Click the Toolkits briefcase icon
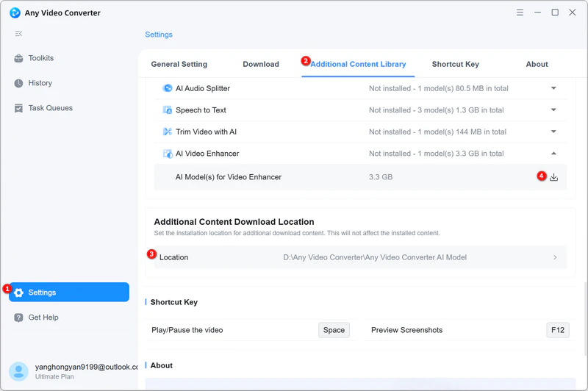 click(18, 59)
